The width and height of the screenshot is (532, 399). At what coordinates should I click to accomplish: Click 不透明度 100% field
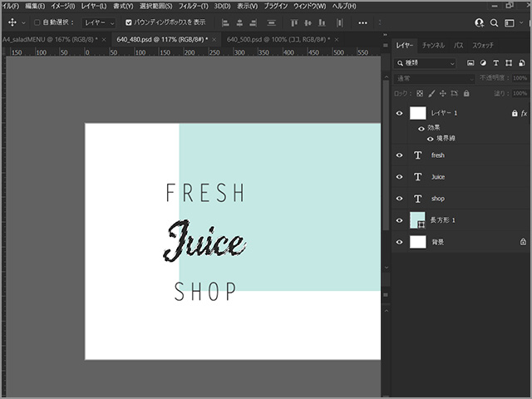point(520,78)
